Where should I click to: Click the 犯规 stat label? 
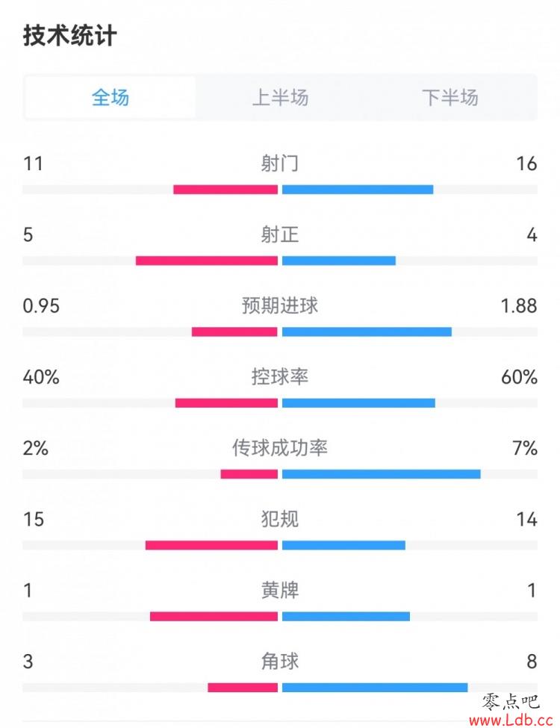pos(279,519)
